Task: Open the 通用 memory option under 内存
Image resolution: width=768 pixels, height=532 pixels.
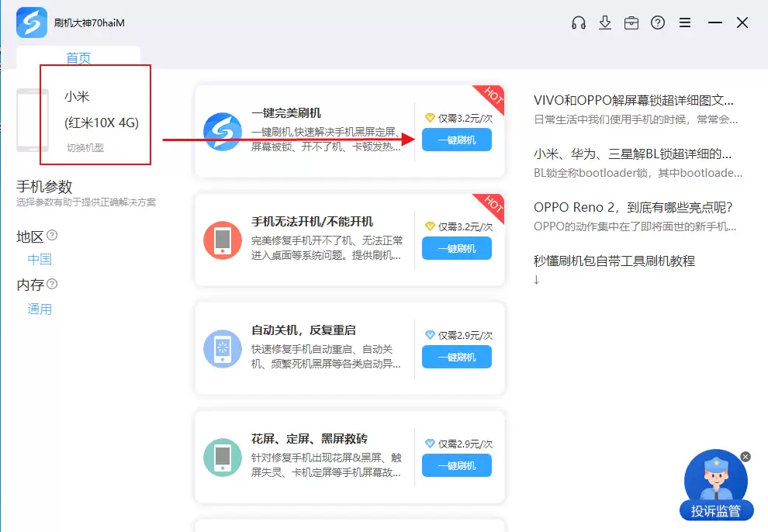Action: 40,309
